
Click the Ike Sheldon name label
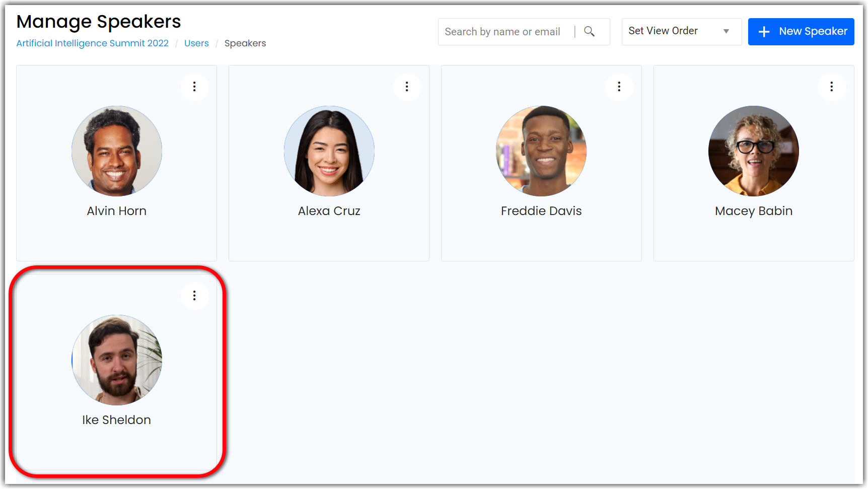117,420
